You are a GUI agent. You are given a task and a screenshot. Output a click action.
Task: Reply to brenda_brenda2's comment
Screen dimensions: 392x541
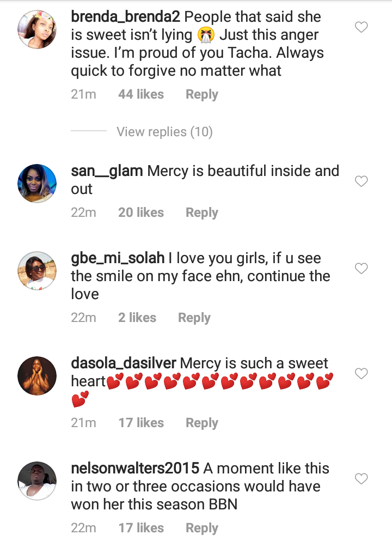tap(201, 94)
